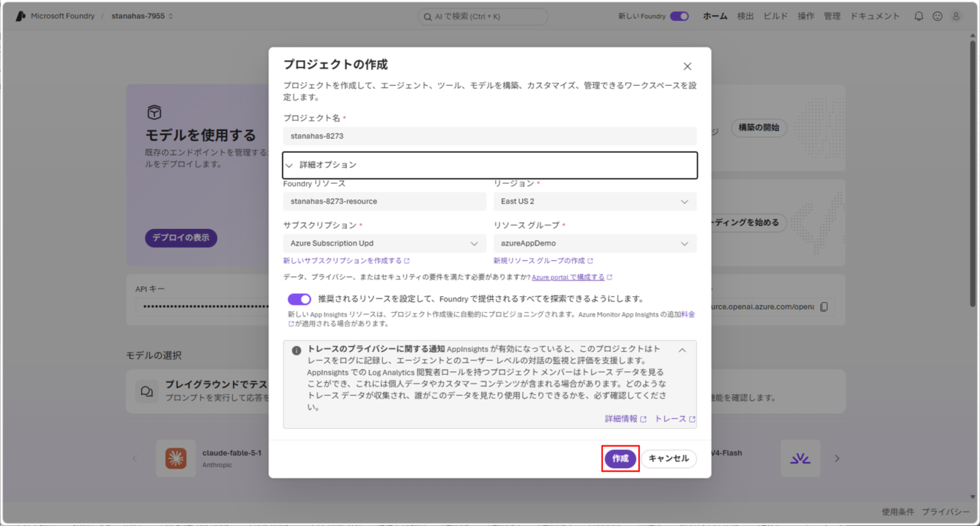Open the 操作 tab
The image size is (980, 526).
tap(806, 16)
